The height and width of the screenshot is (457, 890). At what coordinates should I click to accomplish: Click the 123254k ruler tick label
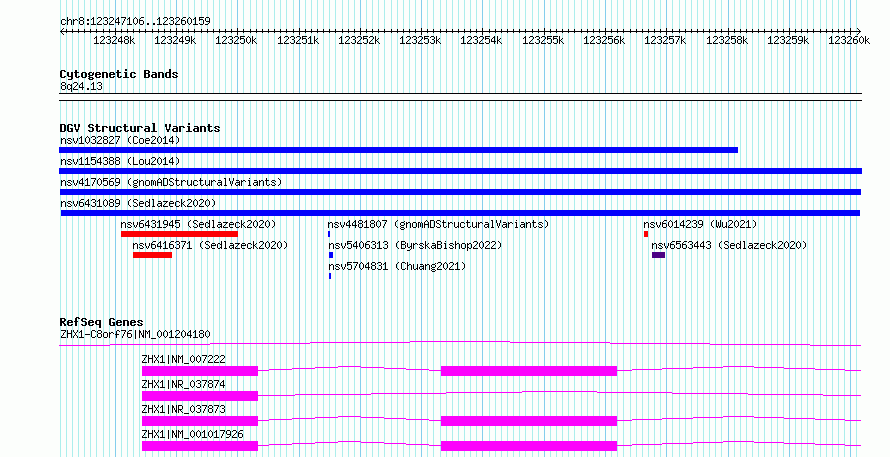tap(481, 40)
